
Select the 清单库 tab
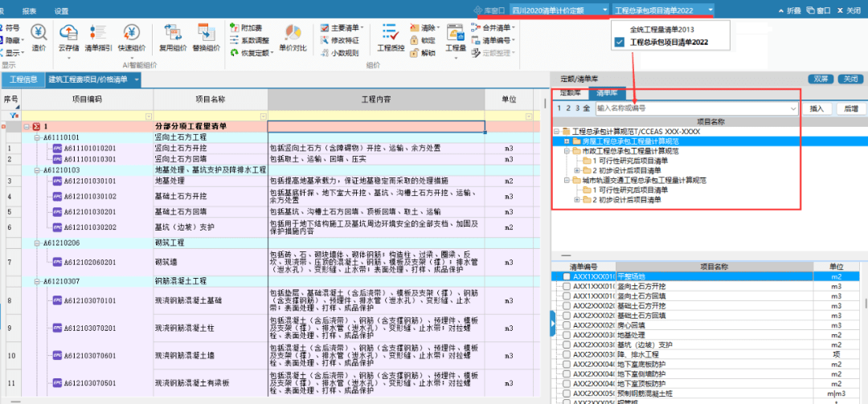click(606, 93)
